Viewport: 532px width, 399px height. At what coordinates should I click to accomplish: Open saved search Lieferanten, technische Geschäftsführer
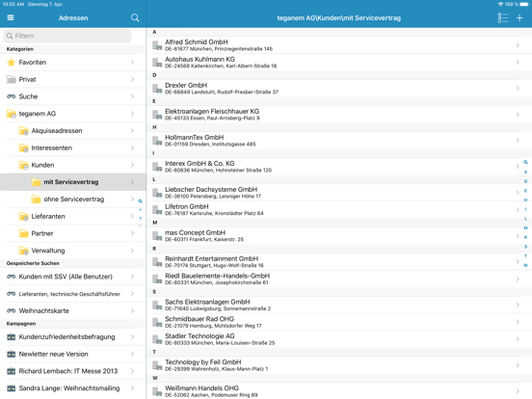tap(73, 294)
